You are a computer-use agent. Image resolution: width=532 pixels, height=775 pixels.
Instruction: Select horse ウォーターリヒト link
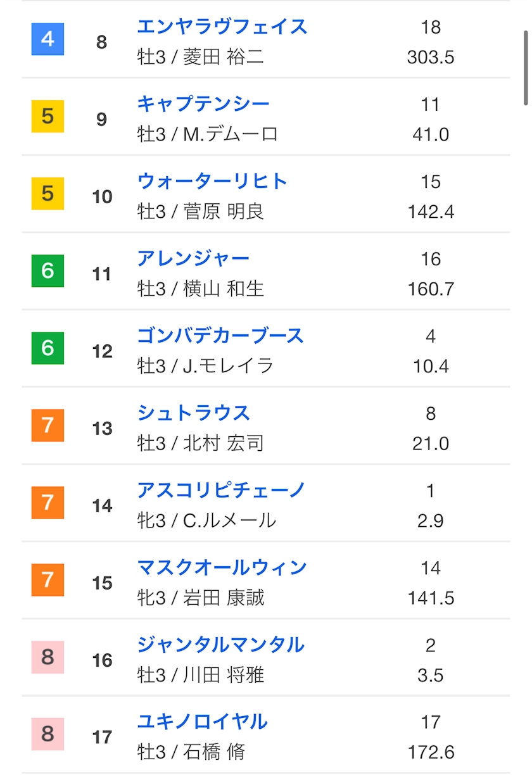[x=212, y=181]
